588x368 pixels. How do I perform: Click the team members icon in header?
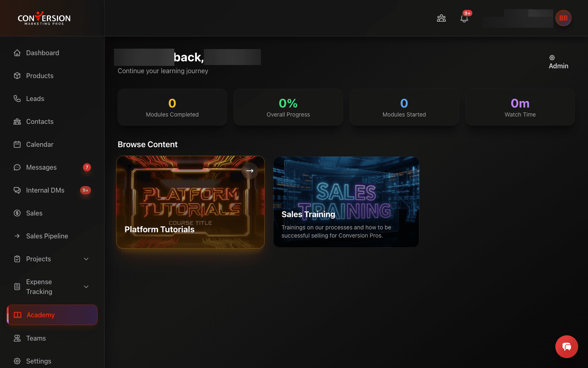tap(441, 18)
